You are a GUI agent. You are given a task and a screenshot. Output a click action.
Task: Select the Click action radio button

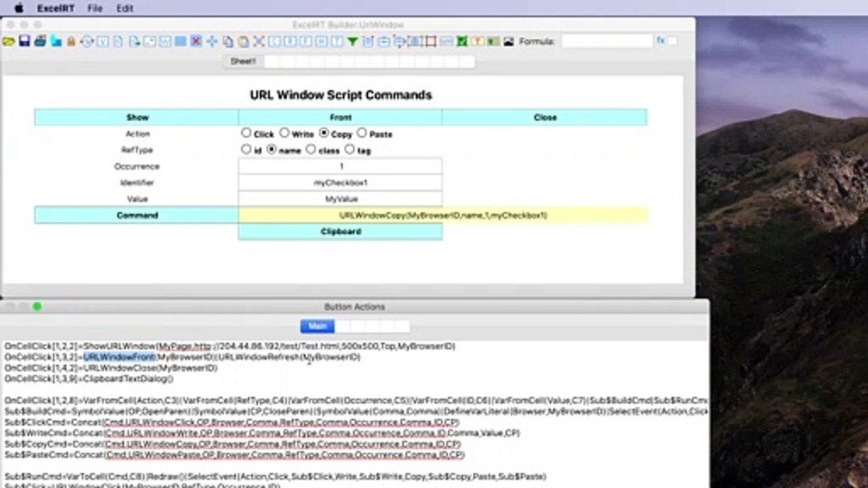pos(246,133)
